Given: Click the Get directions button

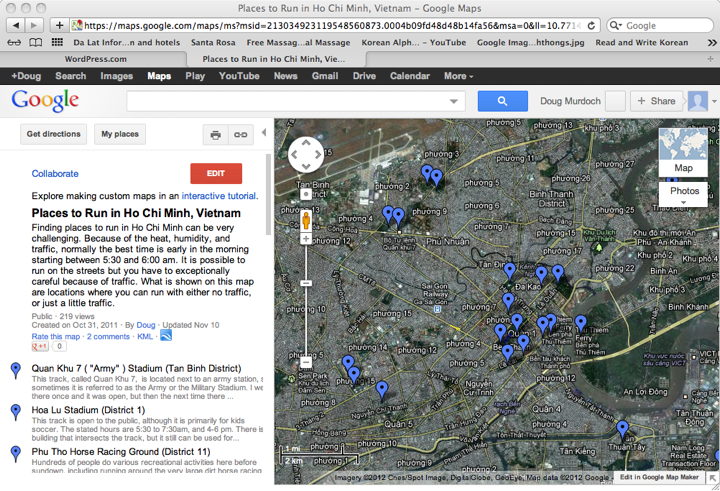Looking at the screenshot, I should (x=54, y=134).
